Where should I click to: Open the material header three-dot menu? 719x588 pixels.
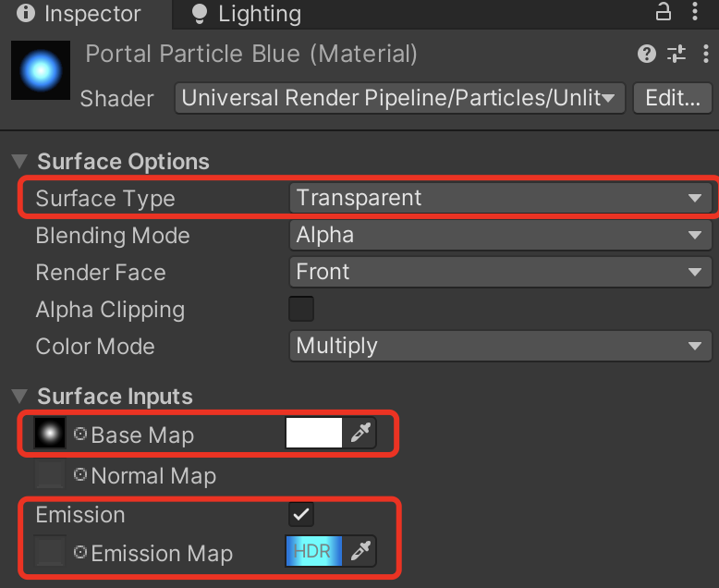coord(706,55)
